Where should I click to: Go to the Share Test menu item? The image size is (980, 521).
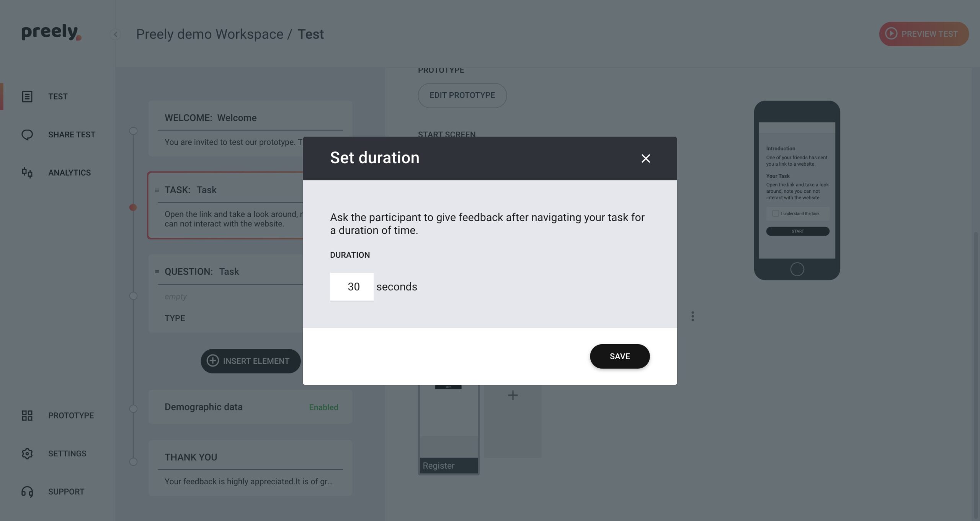(x=72, y=135)
